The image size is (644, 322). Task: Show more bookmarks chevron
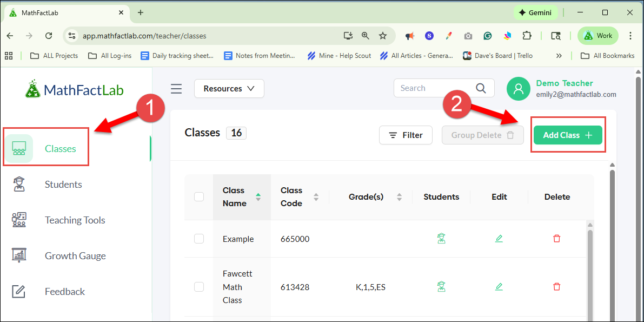click(559, 56)
